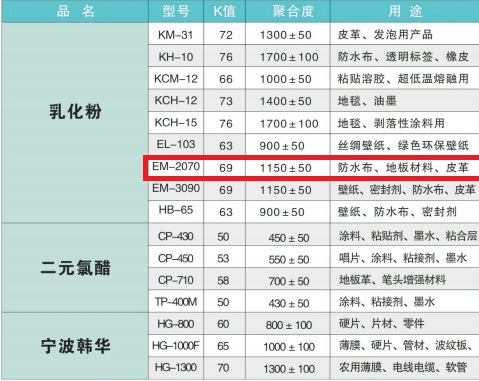Click polymerization value 1300±50

(286, 35)
